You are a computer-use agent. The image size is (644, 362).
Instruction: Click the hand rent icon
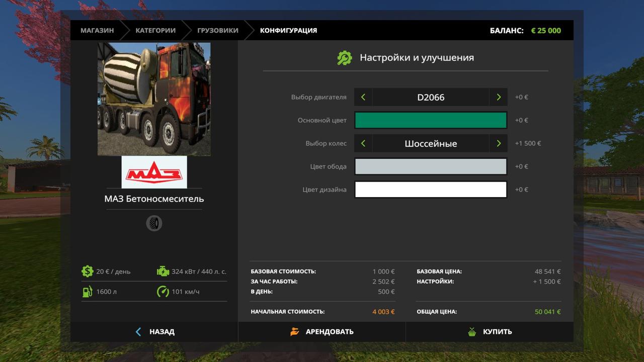(295, 332)
